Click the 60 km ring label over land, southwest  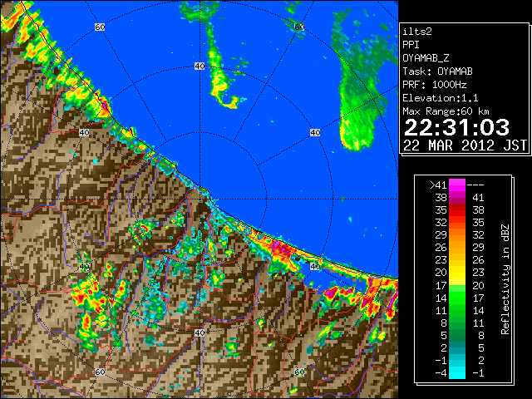click(x=100, y=372)
